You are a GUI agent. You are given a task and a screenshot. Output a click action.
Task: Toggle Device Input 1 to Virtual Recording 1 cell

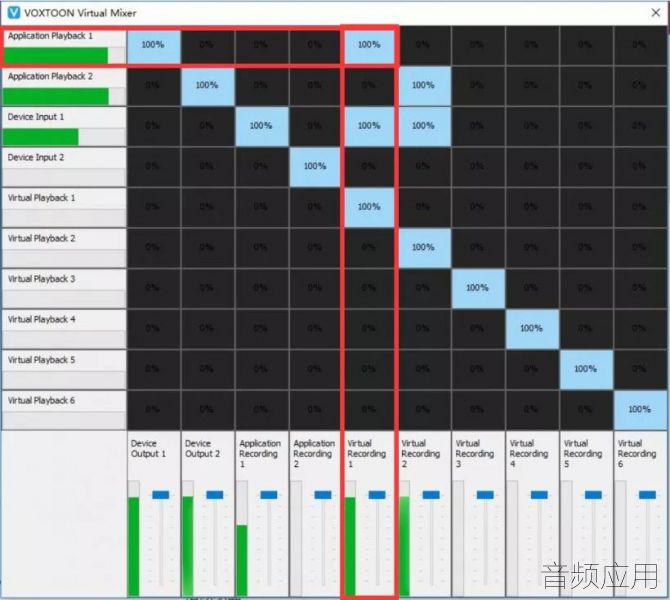369,126
